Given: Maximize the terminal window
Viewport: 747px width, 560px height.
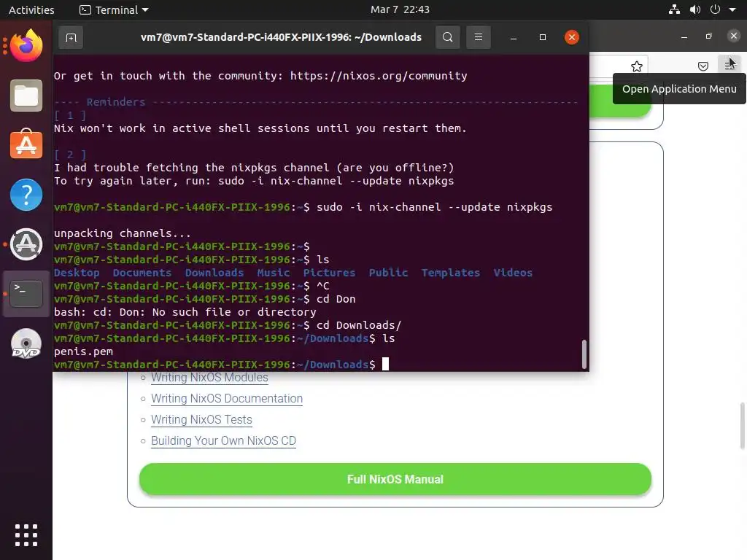Looking at the screenshot, I should click(542, 37).
